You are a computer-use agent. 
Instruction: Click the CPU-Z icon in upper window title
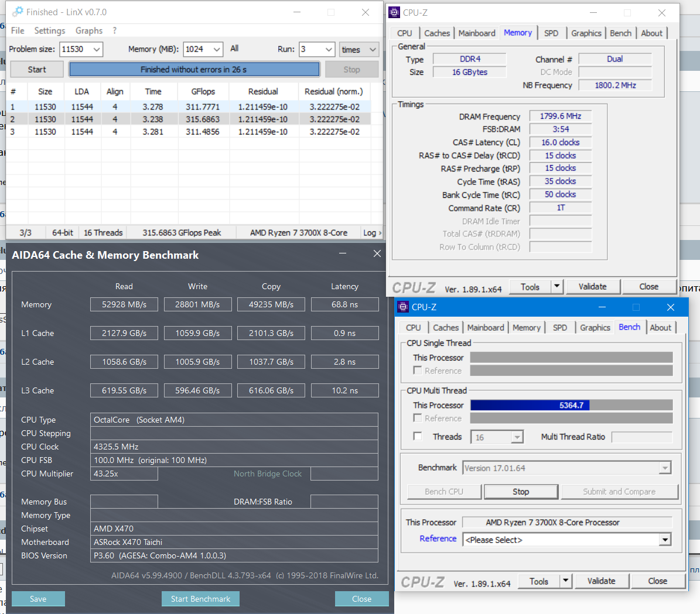[x=394, y=12]
